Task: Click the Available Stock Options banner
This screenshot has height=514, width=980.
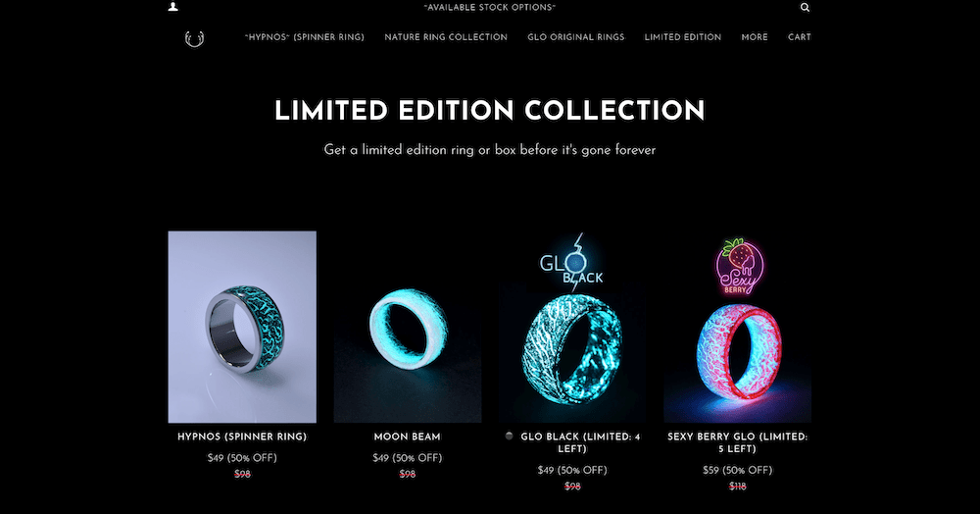Action: click(x=489, y=8)
